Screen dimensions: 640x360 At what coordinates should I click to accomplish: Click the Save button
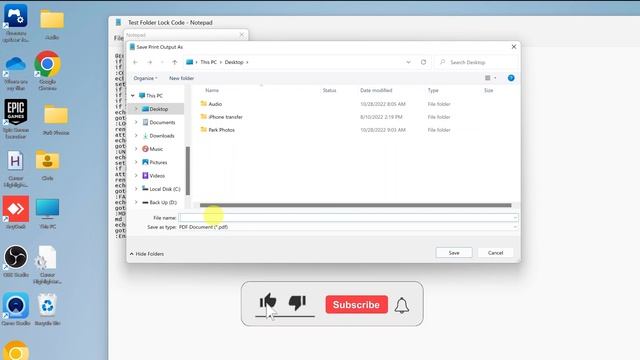pyautogui.click(x=454, y=253)
